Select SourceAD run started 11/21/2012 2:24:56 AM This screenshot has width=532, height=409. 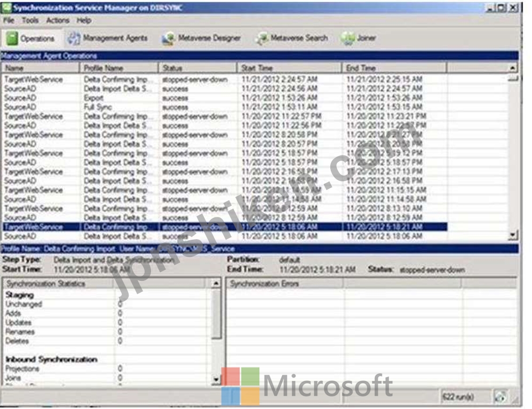225,89
